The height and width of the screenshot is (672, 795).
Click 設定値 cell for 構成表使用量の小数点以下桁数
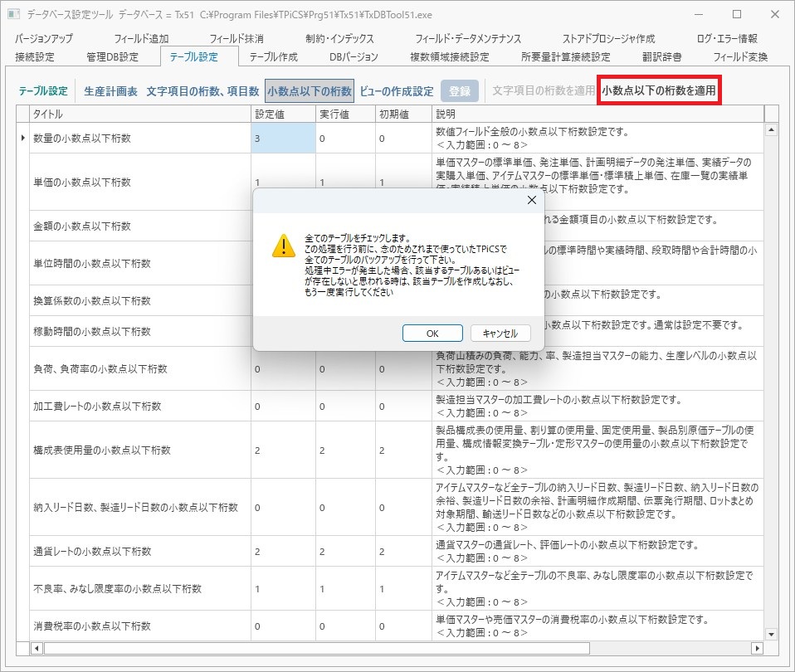pyautogui.click(x=283, y=450)
